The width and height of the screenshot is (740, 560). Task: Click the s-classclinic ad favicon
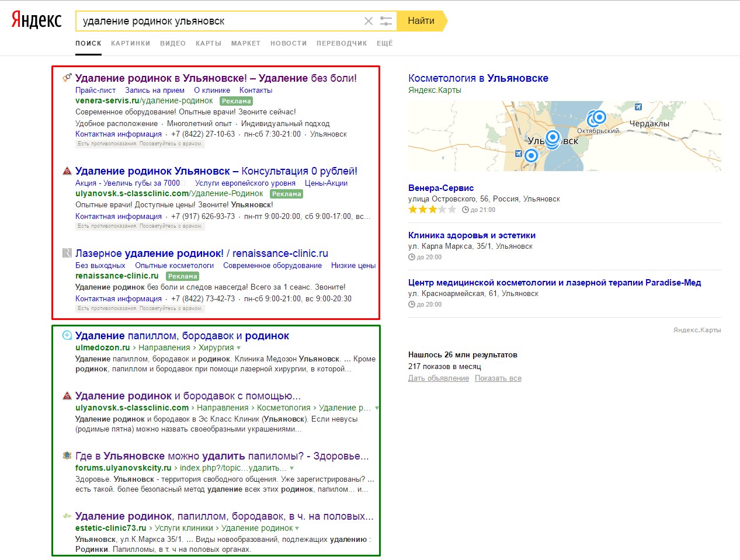[67, 171]
